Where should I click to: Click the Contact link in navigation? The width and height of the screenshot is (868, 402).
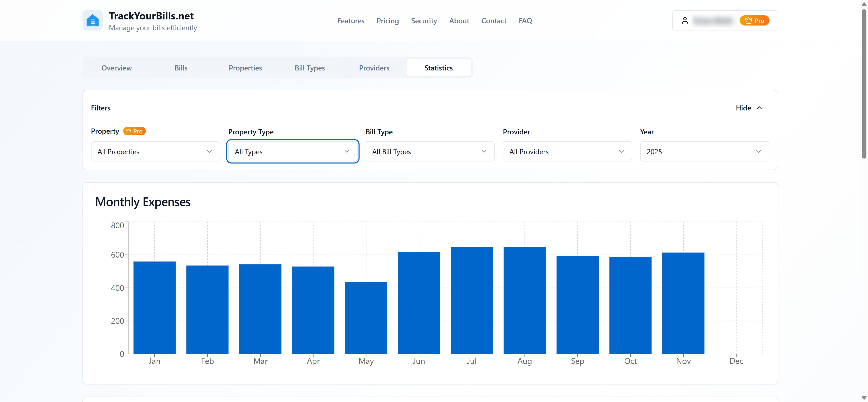(x=494, y=21)
